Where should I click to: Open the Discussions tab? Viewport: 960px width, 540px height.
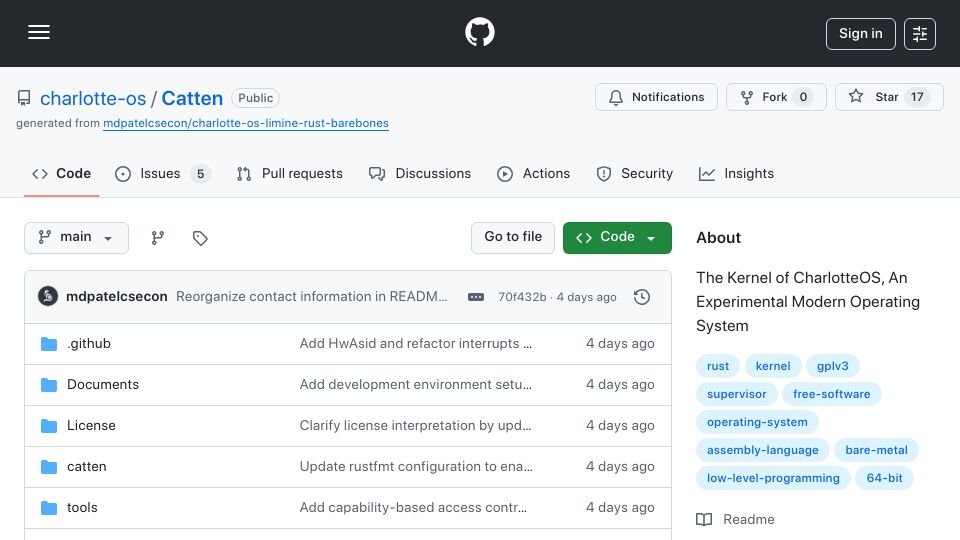point(420,174)
